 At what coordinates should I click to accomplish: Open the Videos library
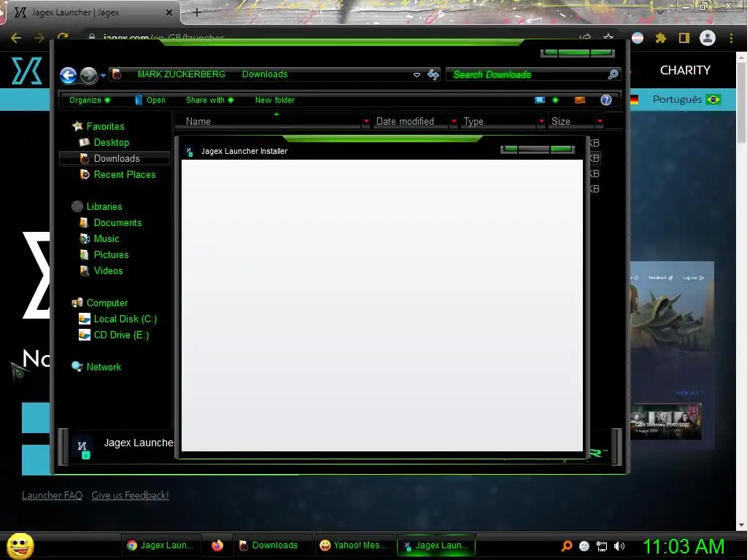108,271
